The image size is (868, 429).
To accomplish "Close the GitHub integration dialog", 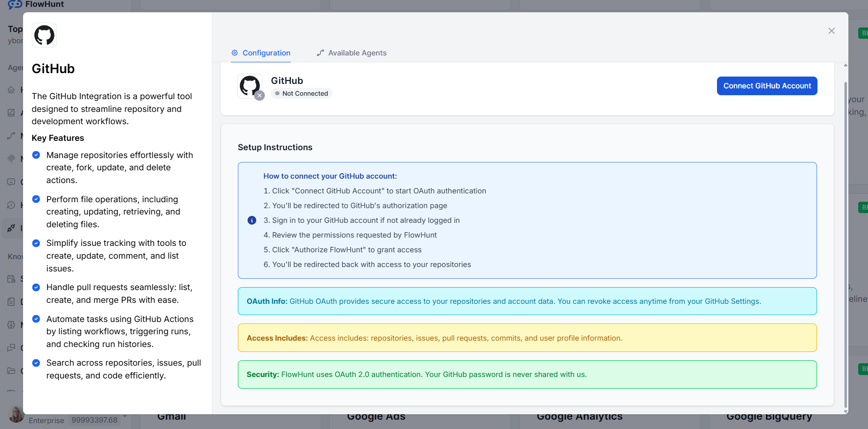I will [x=832, y=31].
